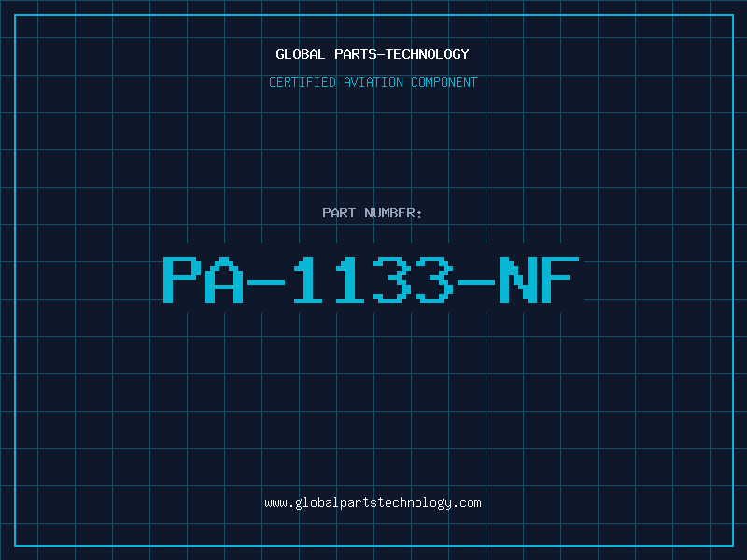Click the GLOBAL PARTS-TECHNOLOGY heading
The width and height of the screenshot is (747, 560).
pos(373,54)
